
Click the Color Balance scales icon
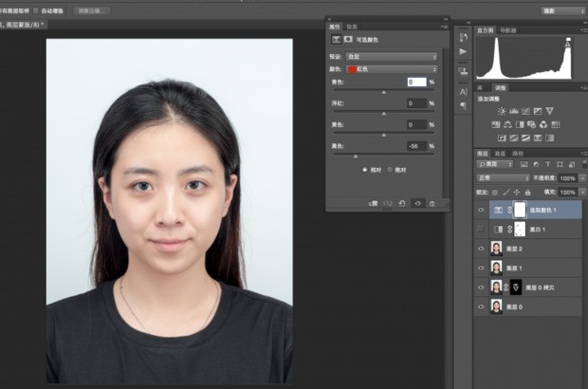click(507, 124)
